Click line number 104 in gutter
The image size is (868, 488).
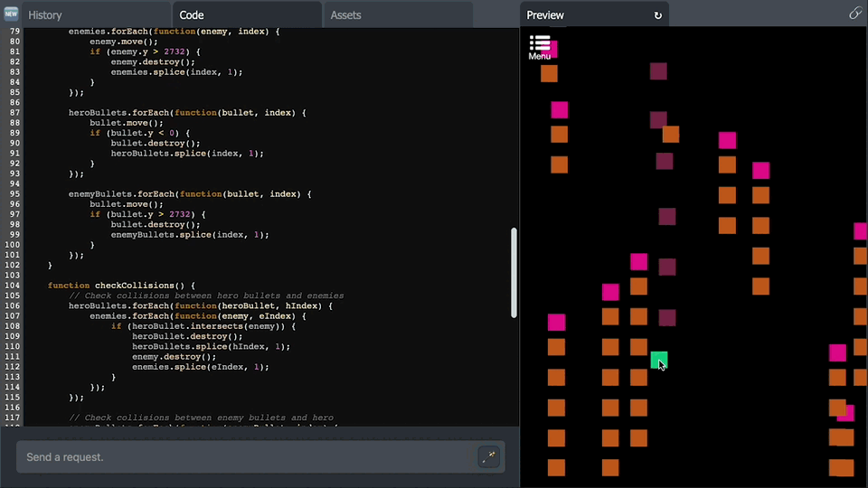tap(12, 286)
